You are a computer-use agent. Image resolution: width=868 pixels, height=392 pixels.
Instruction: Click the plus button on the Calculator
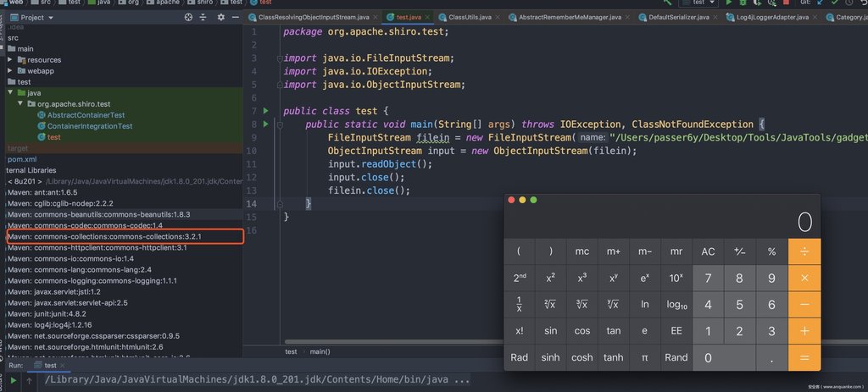coord(804,331)
